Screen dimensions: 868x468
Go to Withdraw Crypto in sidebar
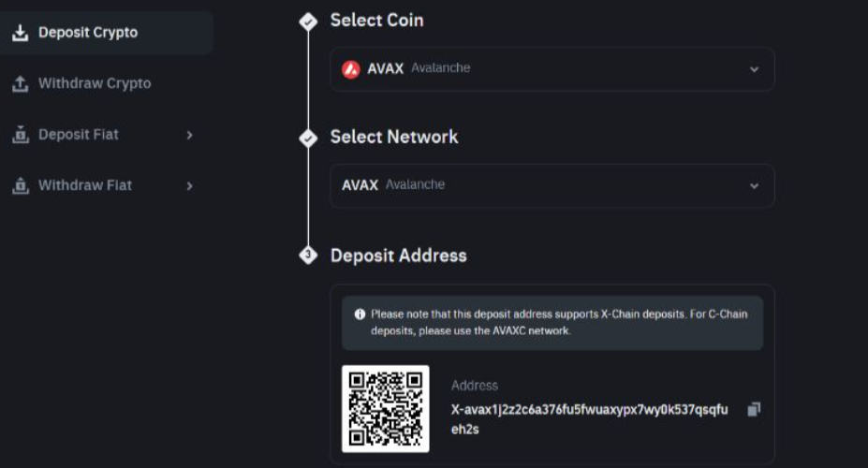(x=94, y=84)
